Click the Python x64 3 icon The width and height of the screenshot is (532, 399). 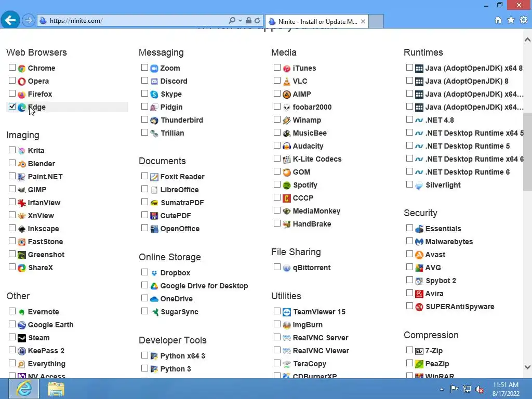[154, 356]
